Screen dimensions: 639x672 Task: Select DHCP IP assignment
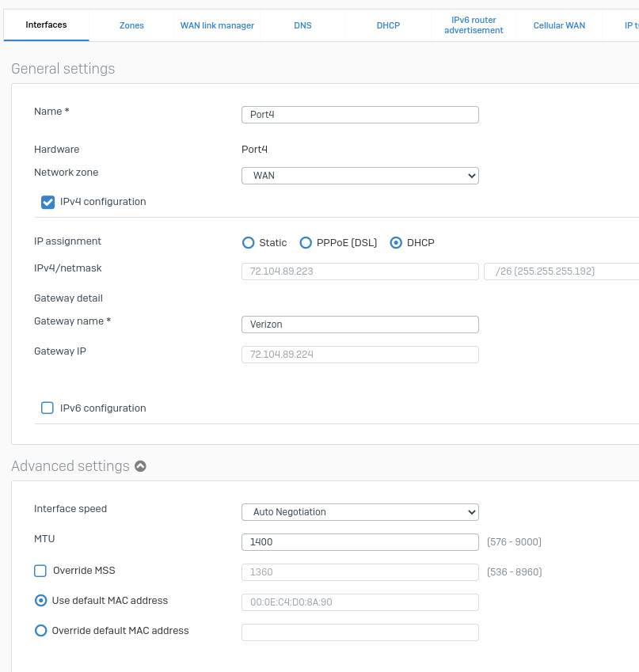pos(396,242)
